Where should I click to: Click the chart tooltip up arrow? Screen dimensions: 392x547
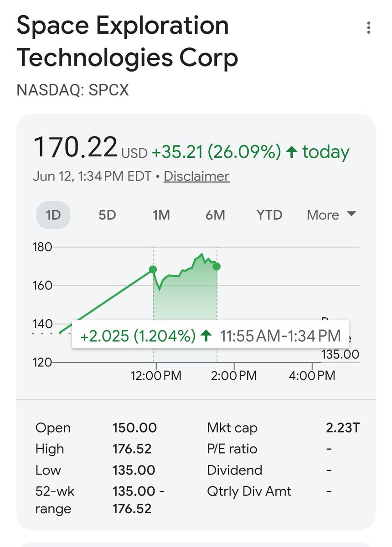[206, 336]
